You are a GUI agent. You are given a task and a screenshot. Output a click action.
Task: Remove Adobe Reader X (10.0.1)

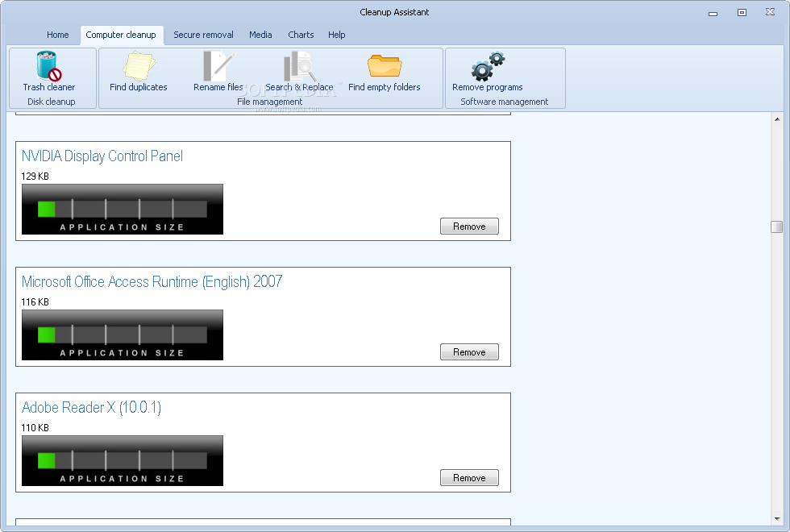click(469, 477)
